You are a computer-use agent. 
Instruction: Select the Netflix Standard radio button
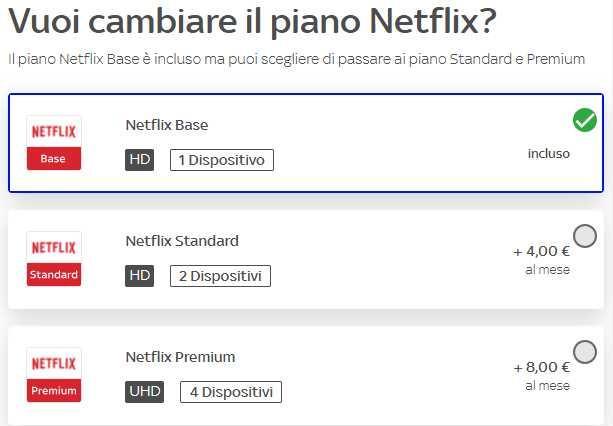pos(585,236)
